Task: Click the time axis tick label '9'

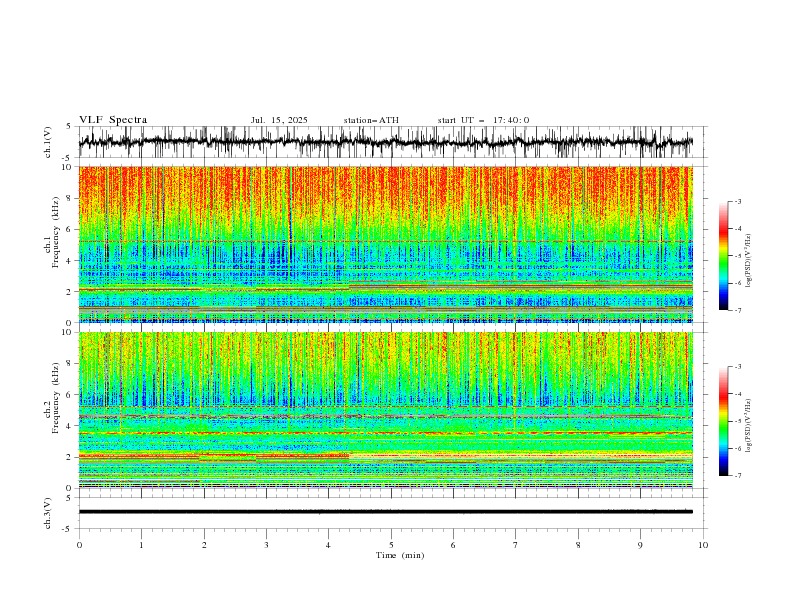Action: tap(640, 545)
